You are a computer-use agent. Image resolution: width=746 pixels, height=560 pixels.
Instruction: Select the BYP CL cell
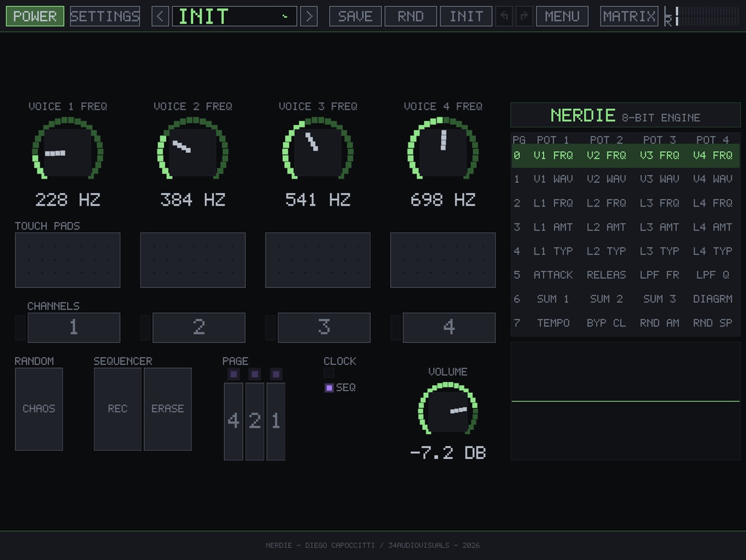[606, 323]
